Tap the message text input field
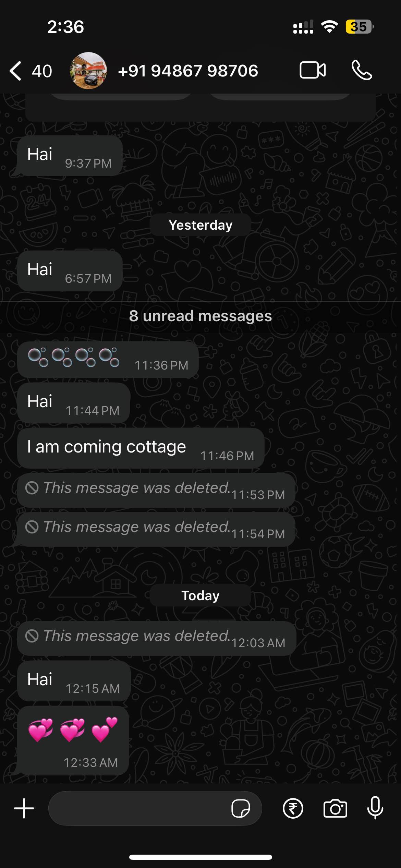 [x=155, y=808]
